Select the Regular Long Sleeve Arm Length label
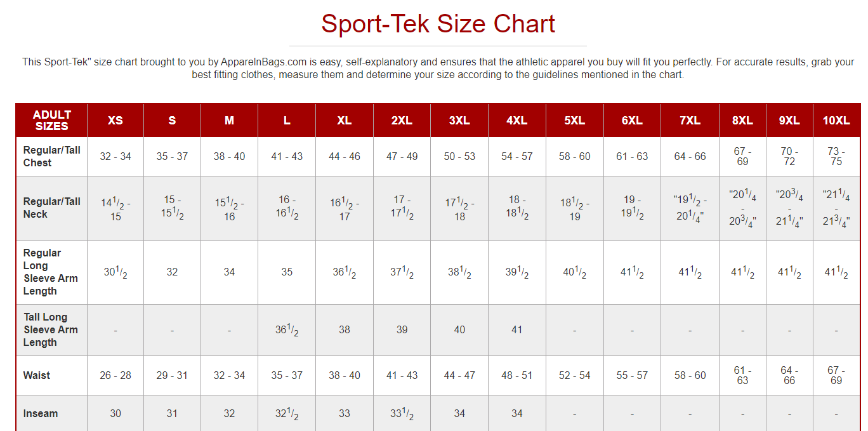This screenshot has width=868, height=431. 51,272
